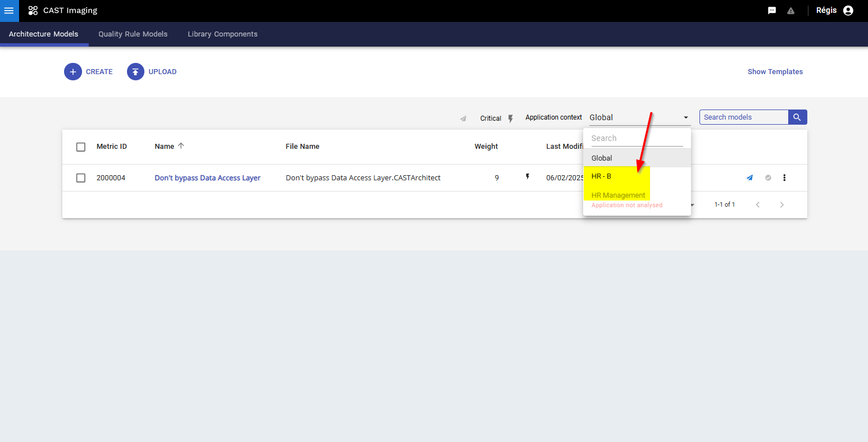Choose HR Management application context

coord(637,195)
